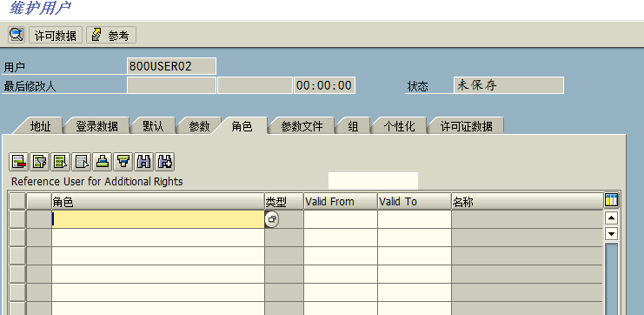The image size is (644, 315).
Task: Click the Valid From column header
Action: coord(341,201)
